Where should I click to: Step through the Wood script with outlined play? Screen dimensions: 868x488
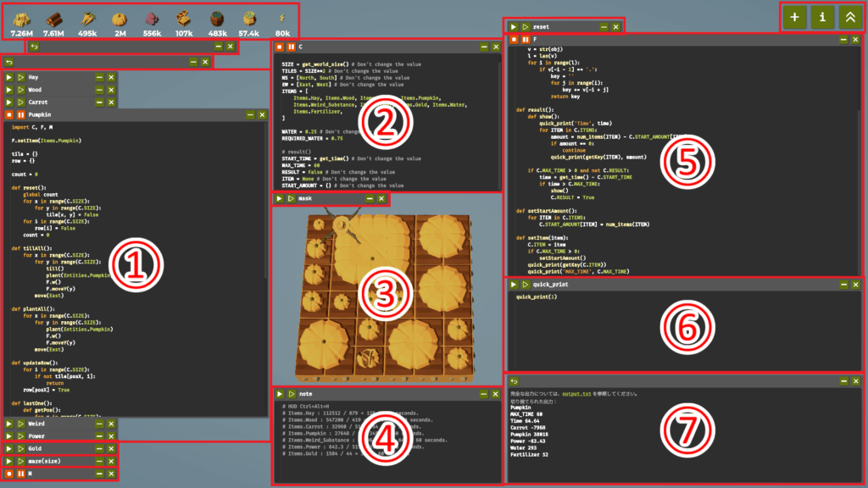pos(20,89)
